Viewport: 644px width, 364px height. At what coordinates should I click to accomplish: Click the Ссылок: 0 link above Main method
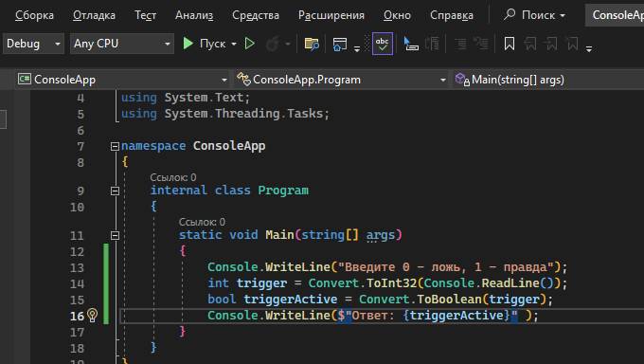202,222
